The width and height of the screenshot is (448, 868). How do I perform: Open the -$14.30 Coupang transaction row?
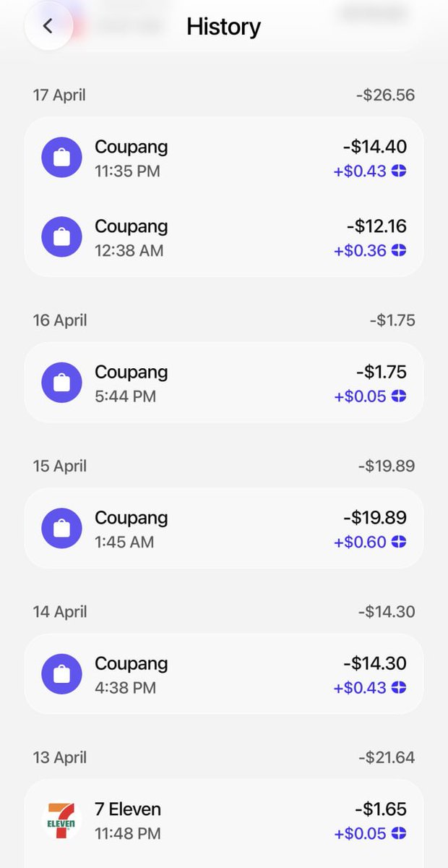224,674
